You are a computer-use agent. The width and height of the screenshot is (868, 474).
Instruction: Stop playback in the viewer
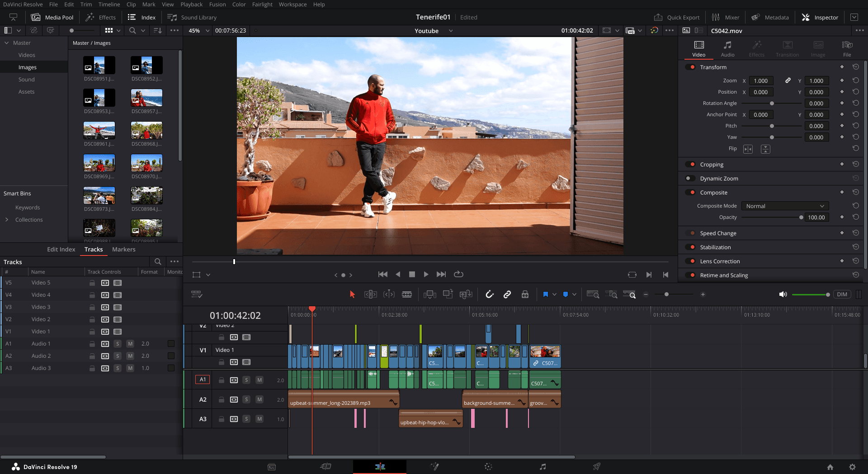coord(412,275)
